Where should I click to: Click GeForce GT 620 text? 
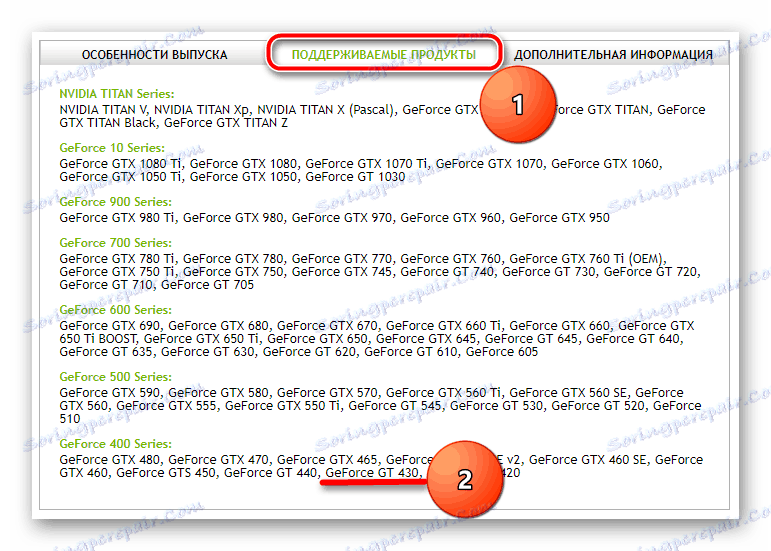tap(309, 352)
